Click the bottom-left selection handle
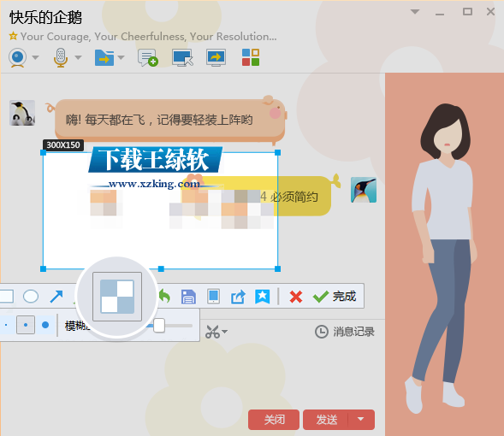The height and width of the screenshot is (436, 504). click(x=43, y=268)
